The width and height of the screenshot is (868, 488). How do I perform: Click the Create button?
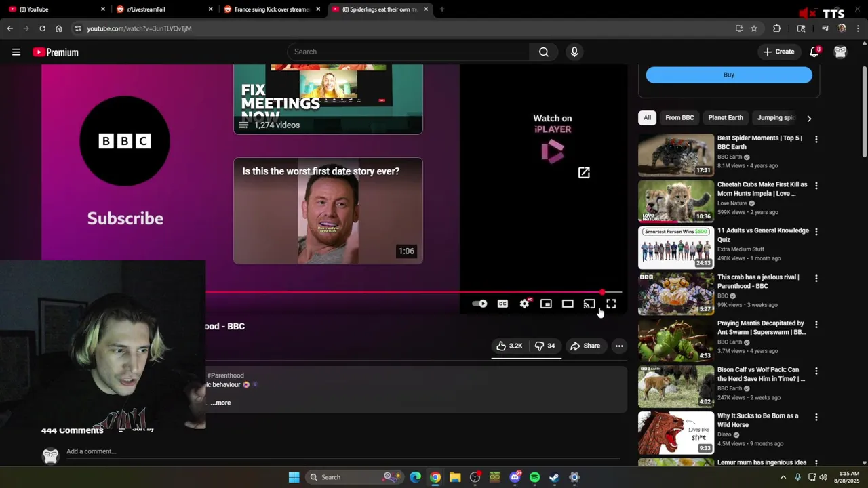(778, 52)
